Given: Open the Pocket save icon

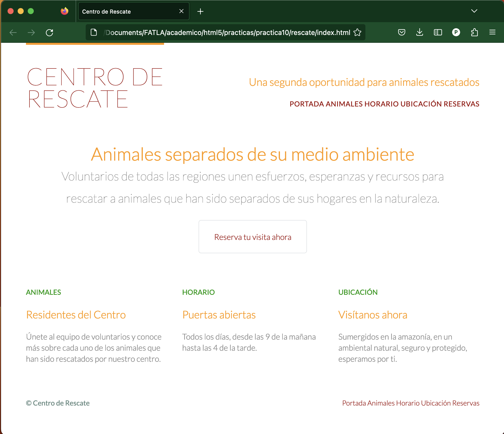Looking at the screenshot, I should 401,32.
